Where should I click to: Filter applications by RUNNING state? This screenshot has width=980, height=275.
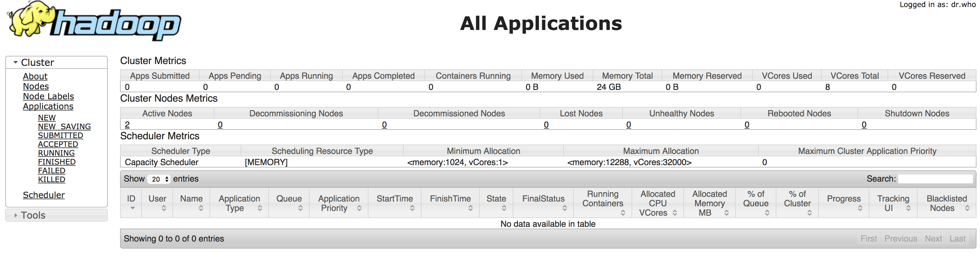point(56,153)
